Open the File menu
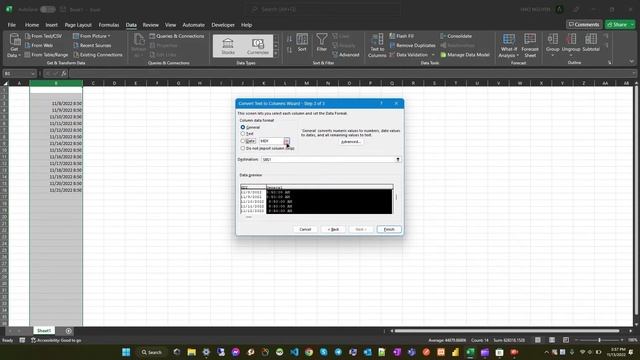The width and height of the screenshot is (640, 360). pyautogui.click(x=11, y=25)
